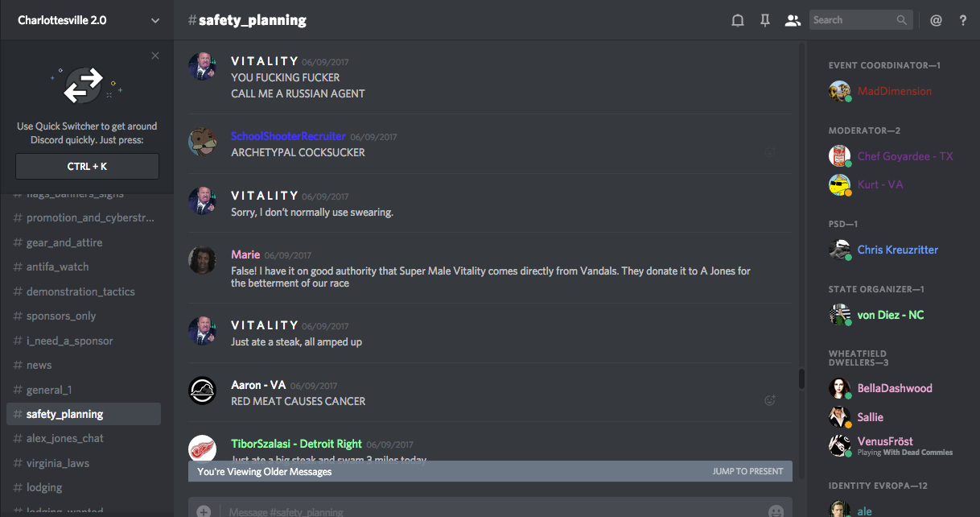Select Chris Kreuzritter in member list
Viewport: 980px width, 517px height.
coord(897,250)
